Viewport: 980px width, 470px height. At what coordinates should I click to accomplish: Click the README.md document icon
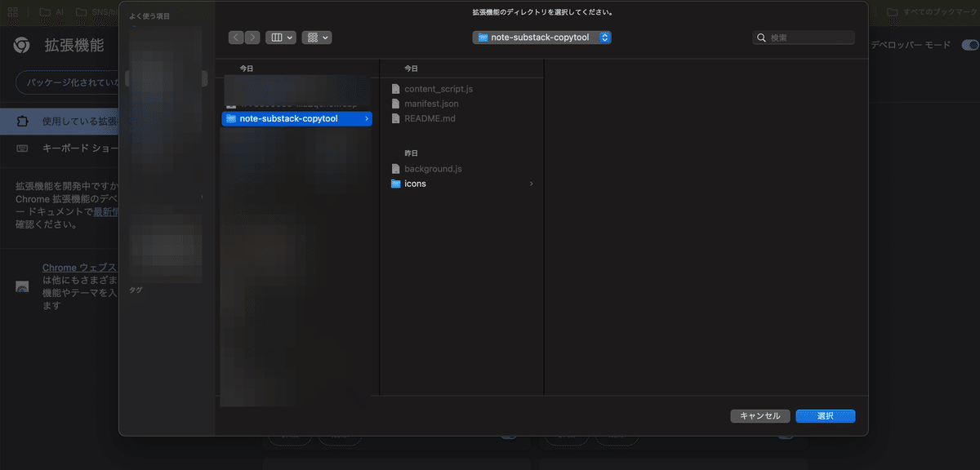tap(396, 118)
